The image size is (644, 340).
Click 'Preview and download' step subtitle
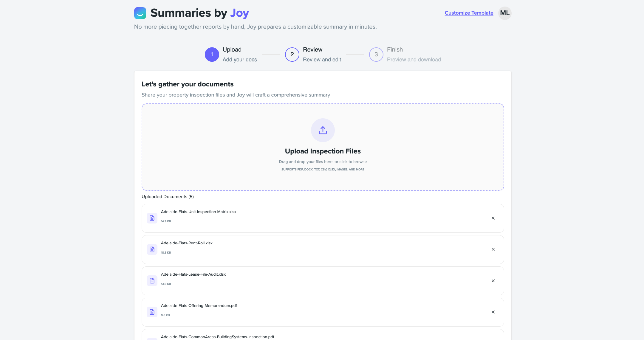[414, 60]
